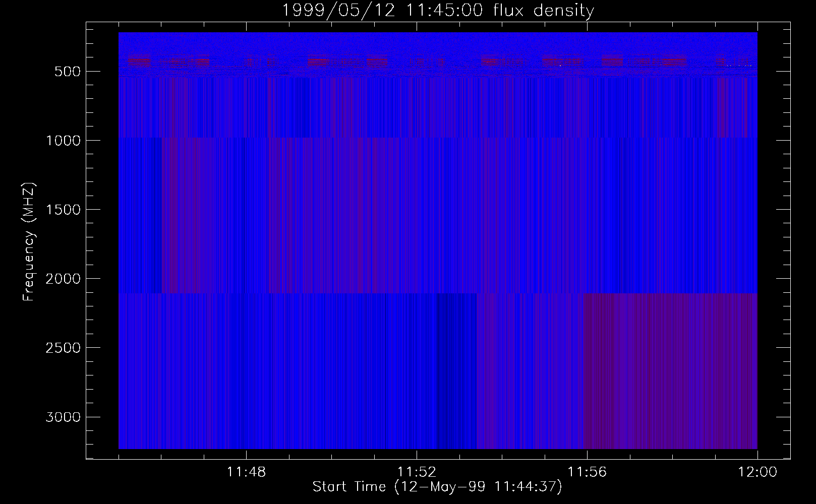Screen dimensions: 816x504
Task: Click the 11:52 time tick label
Action: coord(417,472)
